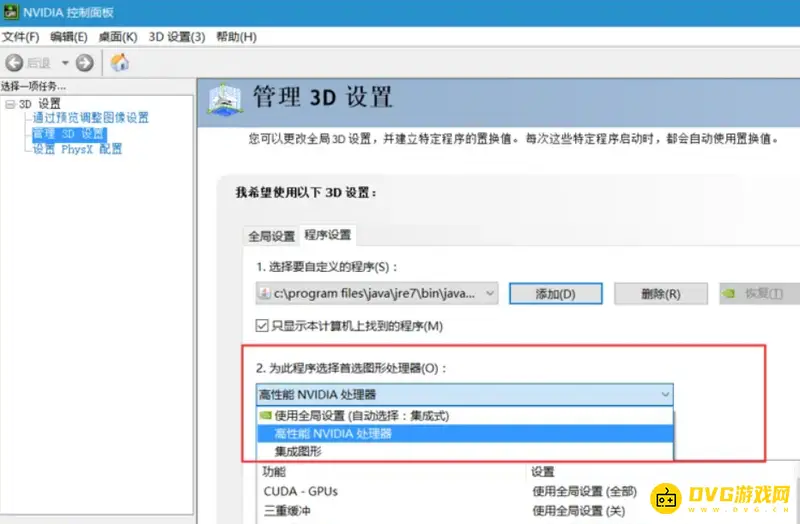Open the 文件 menu
Viewport: 800px width, 524px height.
tap(20, 37)
